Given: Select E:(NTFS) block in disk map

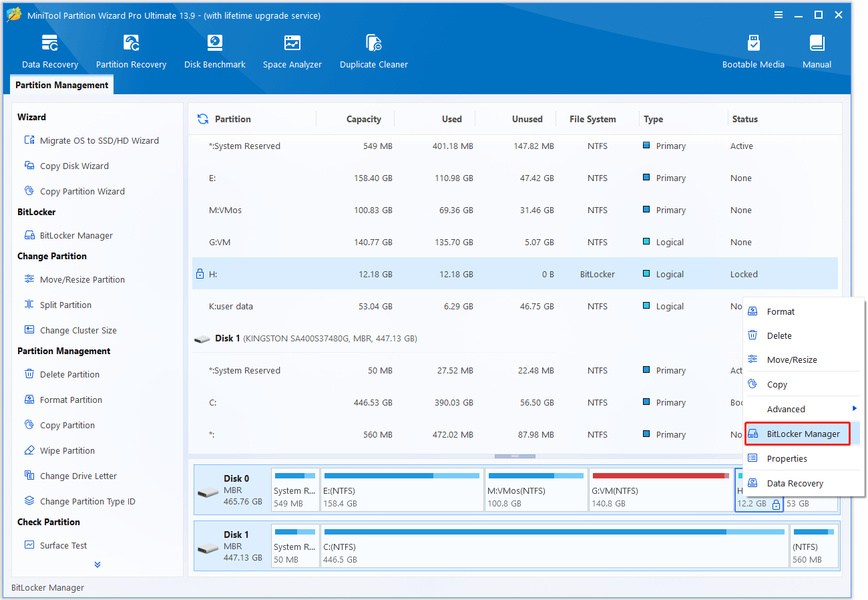Looking at the screenshot, I should (x=402, y=490).
